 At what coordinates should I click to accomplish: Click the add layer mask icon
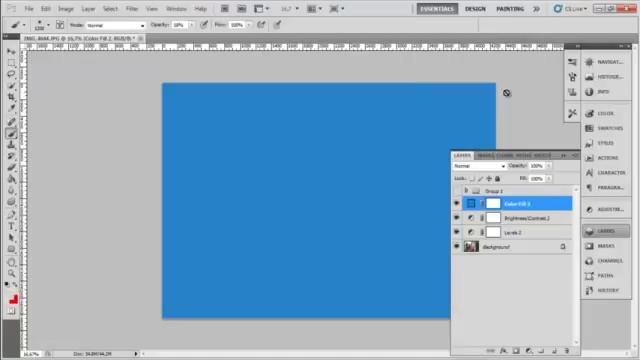click(x=516, y=351)
